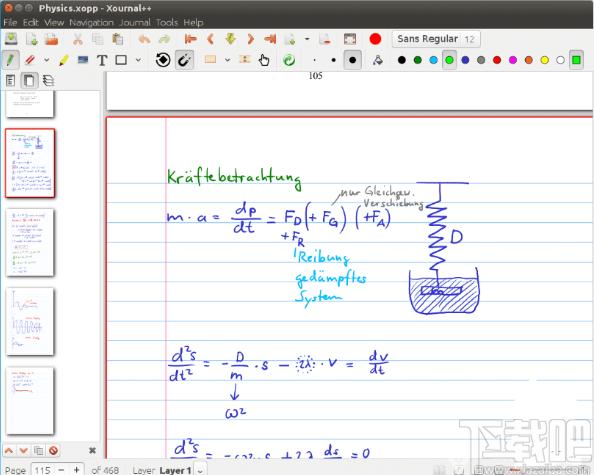Viewport: 594px width, 475px height.
Task: Select the thick pen size dot
Action: point(352,60)
